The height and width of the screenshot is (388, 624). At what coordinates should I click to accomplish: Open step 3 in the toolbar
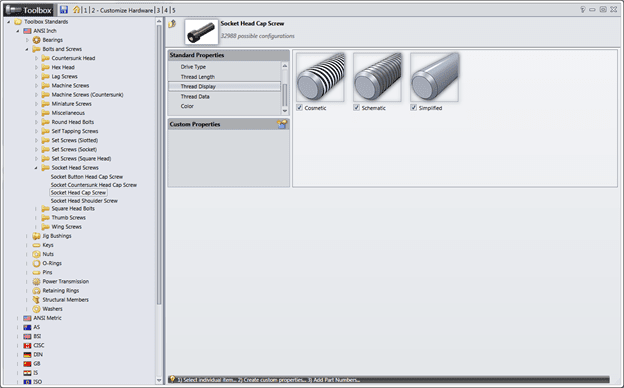pyautogui.click(x=158, y=10)
